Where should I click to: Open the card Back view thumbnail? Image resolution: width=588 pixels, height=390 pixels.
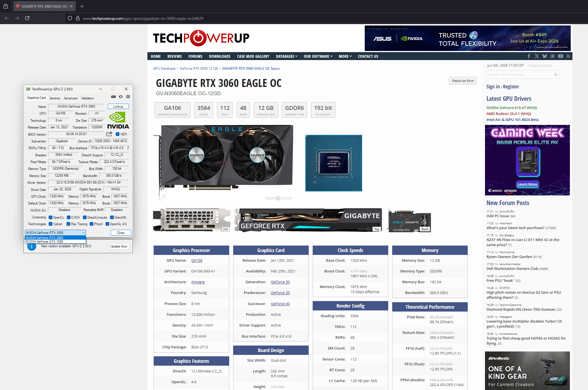click(410, 220)
